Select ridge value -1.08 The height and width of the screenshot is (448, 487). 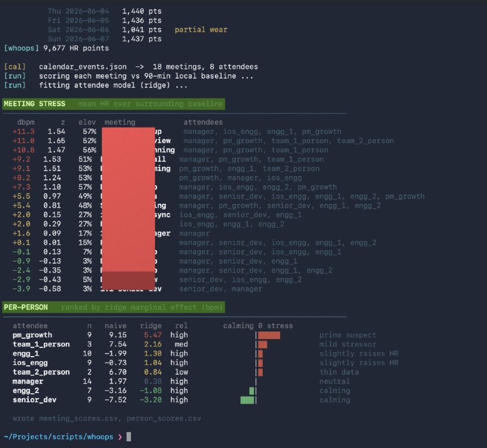pyautogui.click(x=150, y=391)
